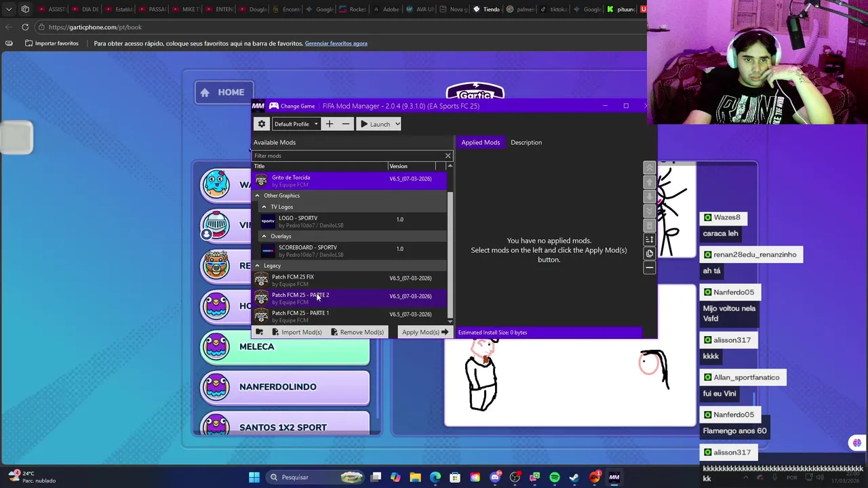Viewport: 868px width, 488px height.
Task: Move mod to bottom double-arrow icon
Action: 649,211
